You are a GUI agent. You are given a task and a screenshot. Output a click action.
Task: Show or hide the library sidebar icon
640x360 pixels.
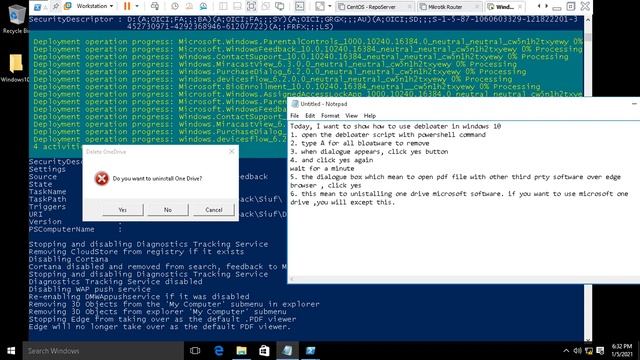tap(223, 6)
